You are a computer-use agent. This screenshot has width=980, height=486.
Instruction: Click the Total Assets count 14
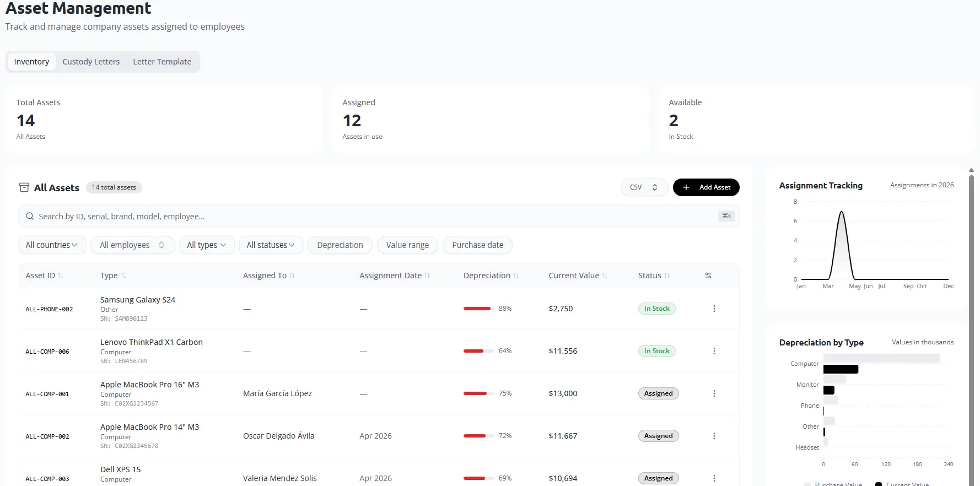[x=26, y=121]
